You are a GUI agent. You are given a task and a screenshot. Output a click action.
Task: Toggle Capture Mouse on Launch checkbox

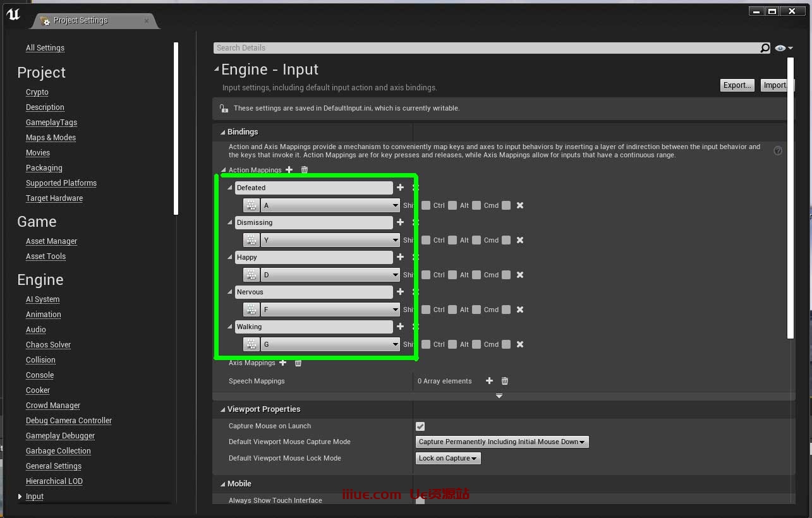coord(420,426)
